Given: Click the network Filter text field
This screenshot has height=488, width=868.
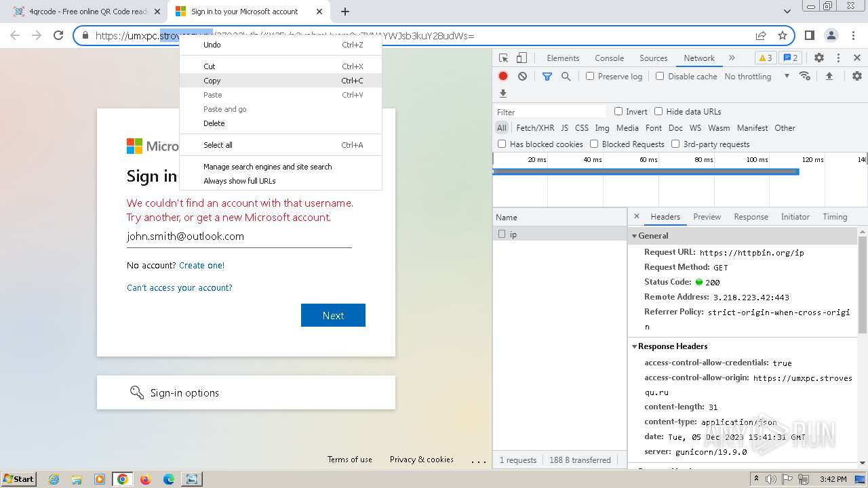Looking at the screenshot, I should [x=550, y=112].
